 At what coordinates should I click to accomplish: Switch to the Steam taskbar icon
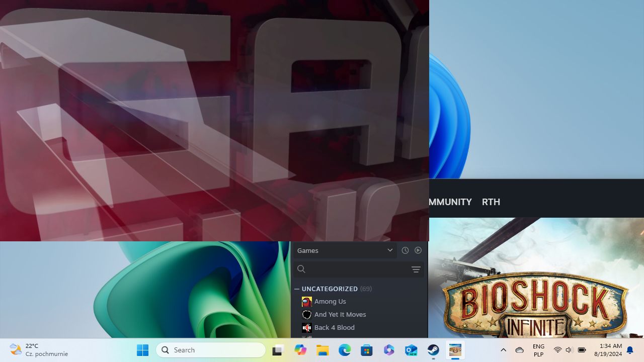433,350
